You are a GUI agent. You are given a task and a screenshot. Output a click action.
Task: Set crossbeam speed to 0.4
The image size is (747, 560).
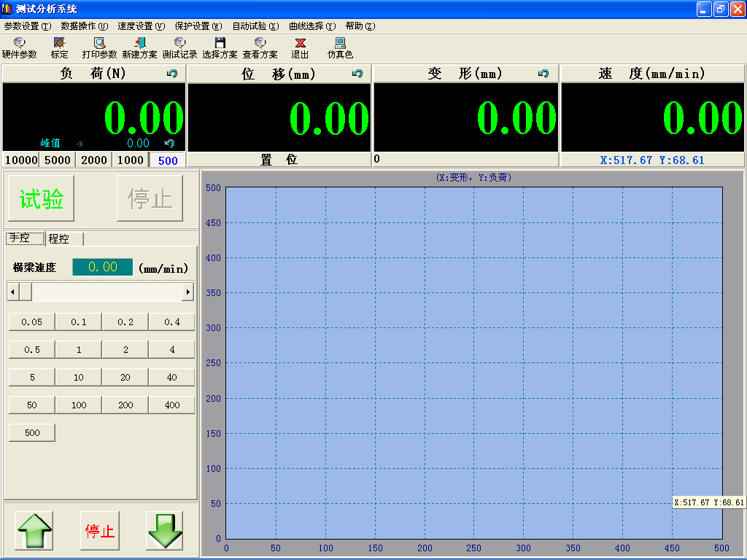pyautogui.click(x=172, y=322)
